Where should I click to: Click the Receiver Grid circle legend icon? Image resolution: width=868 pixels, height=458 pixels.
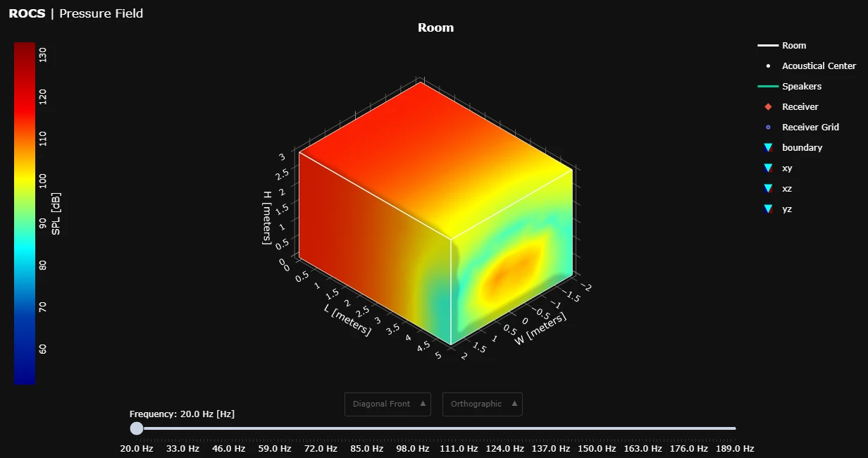(x=768, y=128)
